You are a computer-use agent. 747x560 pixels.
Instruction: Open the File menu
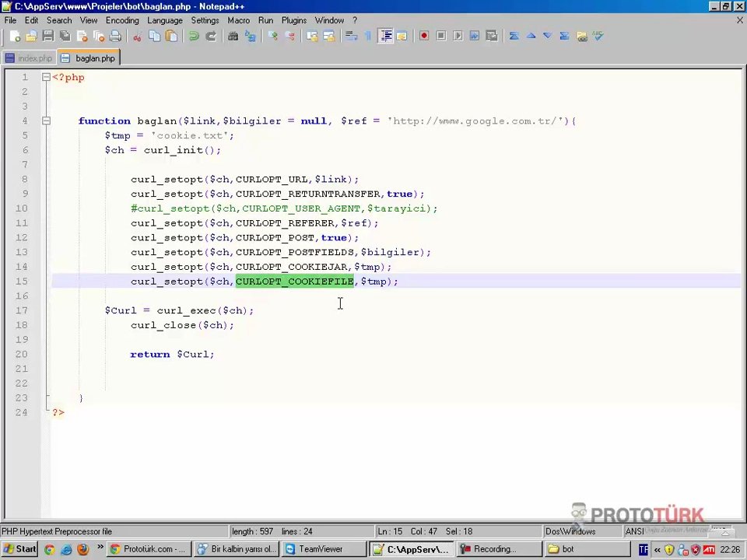point(10,20)
